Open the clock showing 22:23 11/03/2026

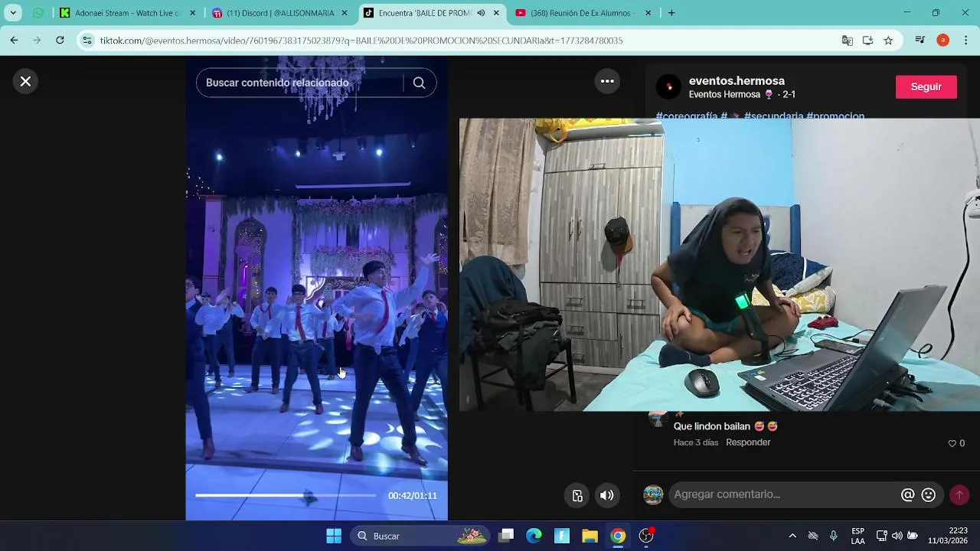coord(948,536)
